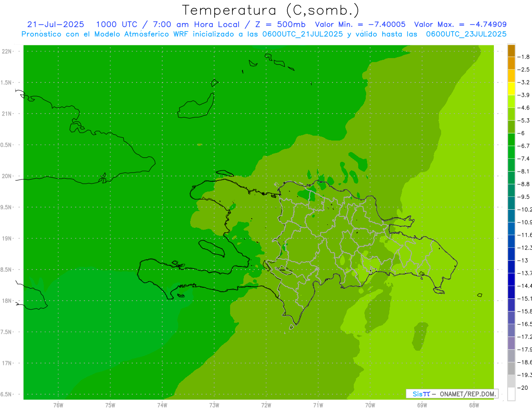Click the 18N latitude axis label
The height and width of the screenshot is (411, 532).
[x=7, y=301]
